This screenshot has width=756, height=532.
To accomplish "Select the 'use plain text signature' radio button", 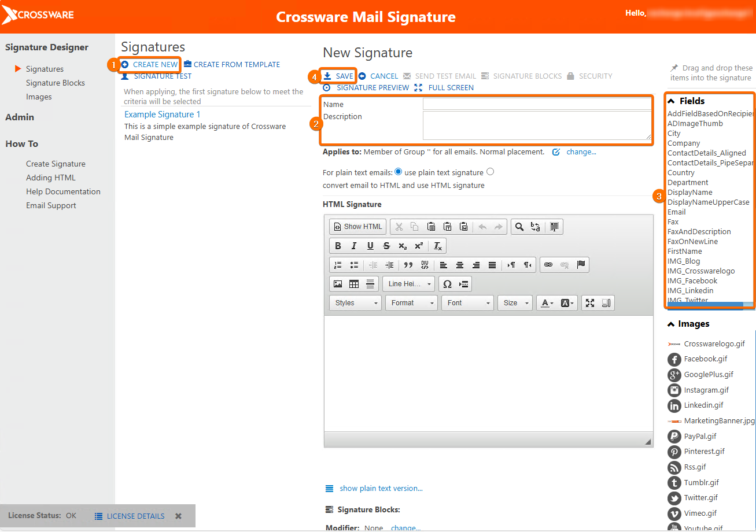I will click(x=398, y=172).
